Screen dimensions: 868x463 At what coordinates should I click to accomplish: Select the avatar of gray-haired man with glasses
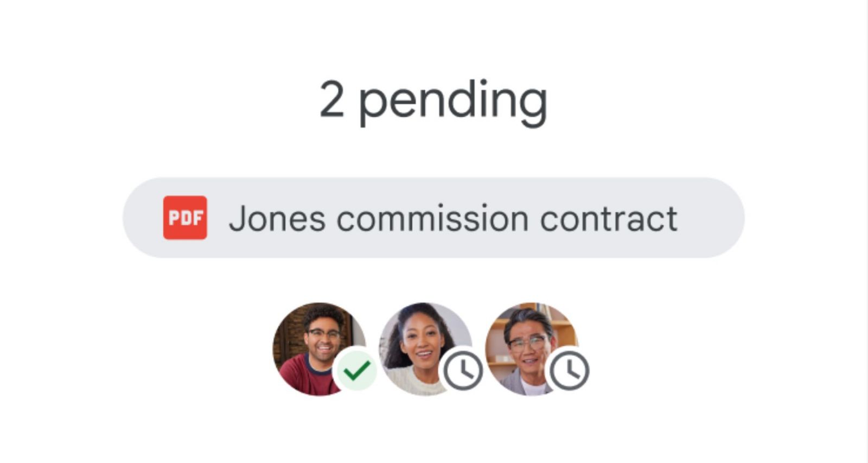point(531,349)
